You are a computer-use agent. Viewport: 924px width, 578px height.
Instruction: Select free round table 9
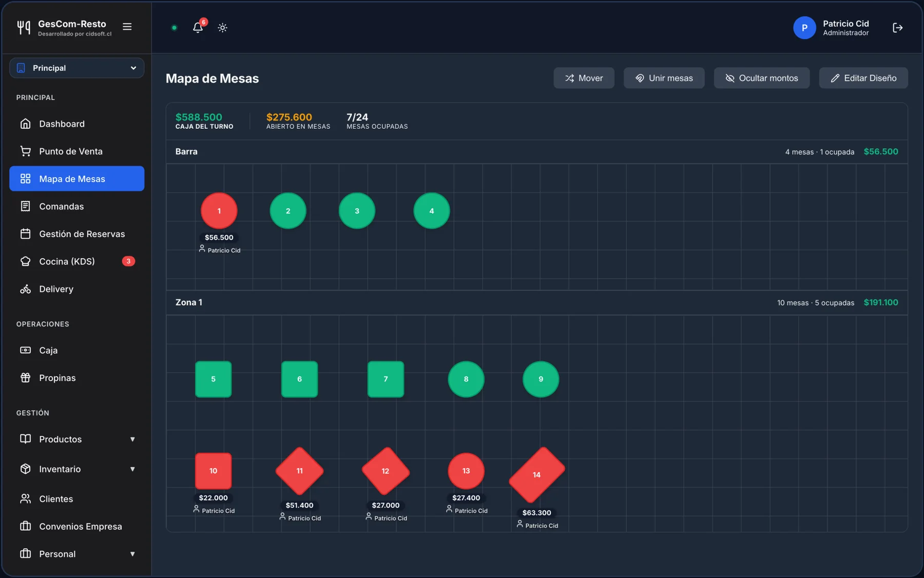(x=541, y=379)
